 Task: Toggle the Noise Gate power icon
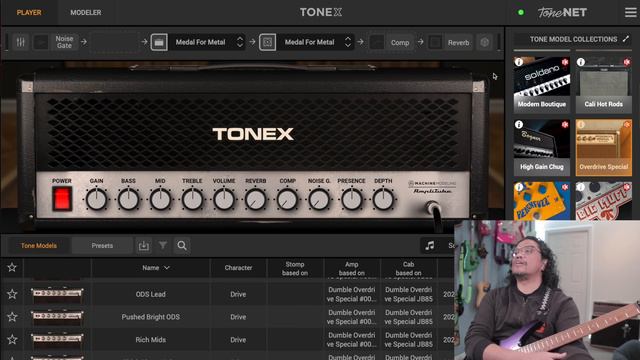41,42
